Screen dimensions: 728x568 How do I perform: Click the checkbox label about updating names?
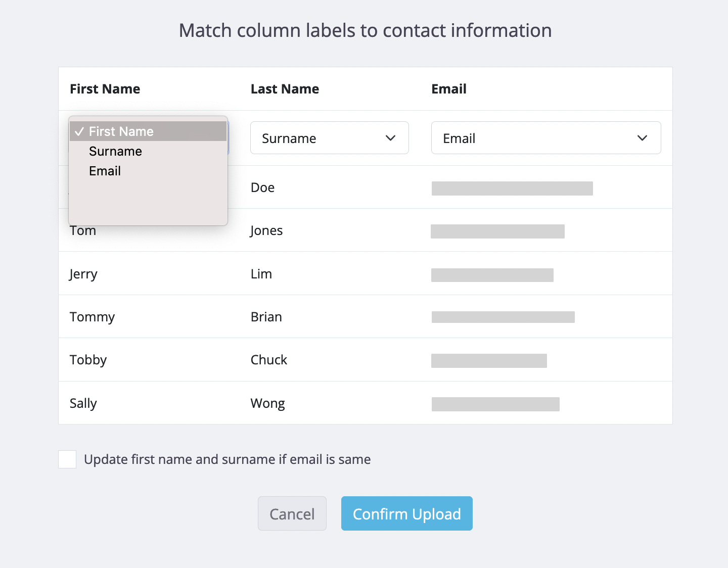(227, 459)
